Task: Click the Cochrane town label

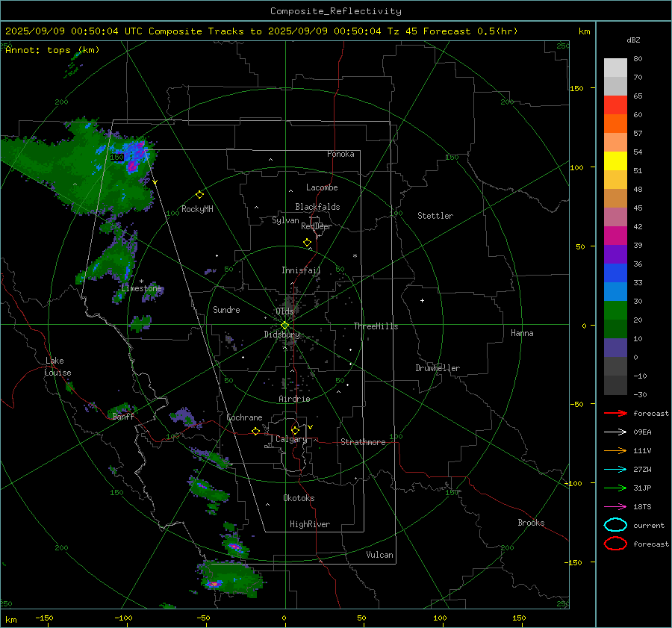Action: 244,417
